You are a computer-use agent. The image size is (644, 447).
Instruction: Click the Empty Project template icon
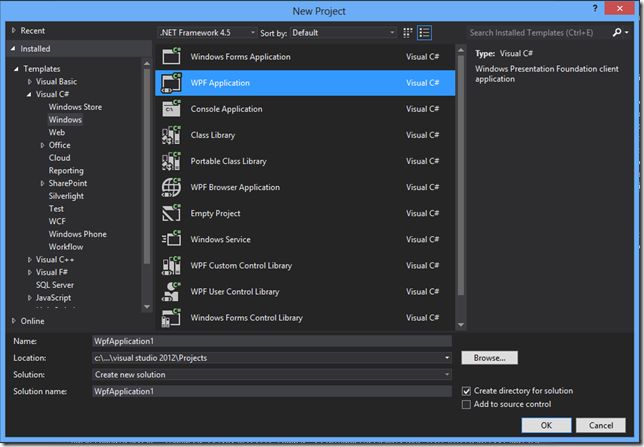point(171,213)
